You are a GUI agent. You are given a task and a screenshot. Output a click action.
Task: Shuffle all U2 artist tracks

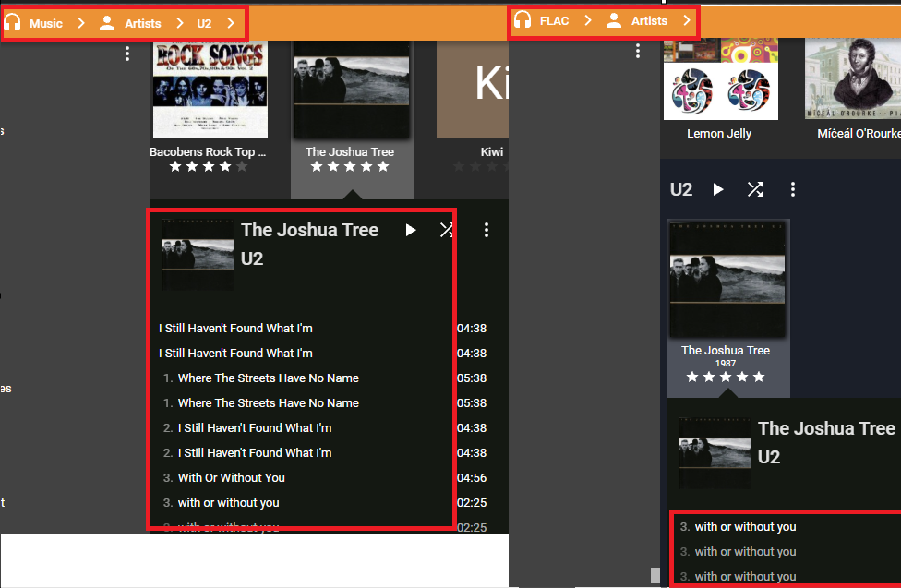point(755,189)
